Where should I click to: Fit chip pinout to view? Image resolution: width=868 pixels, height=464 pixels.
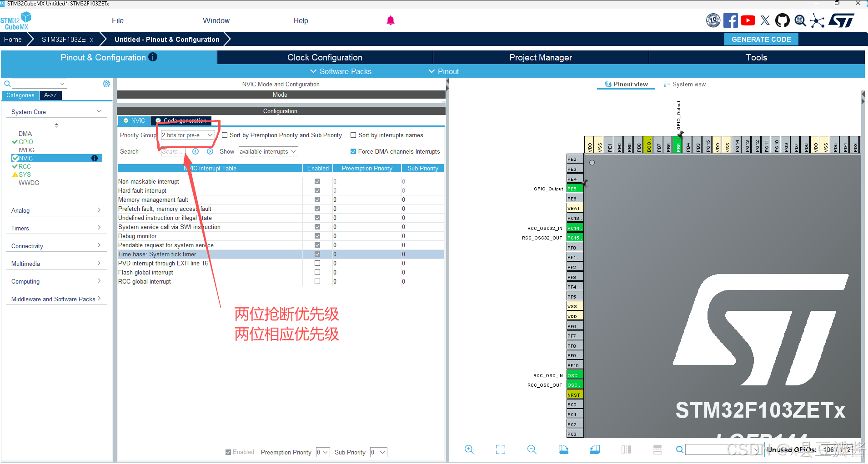pyautogui.click(x=501, y=449)
